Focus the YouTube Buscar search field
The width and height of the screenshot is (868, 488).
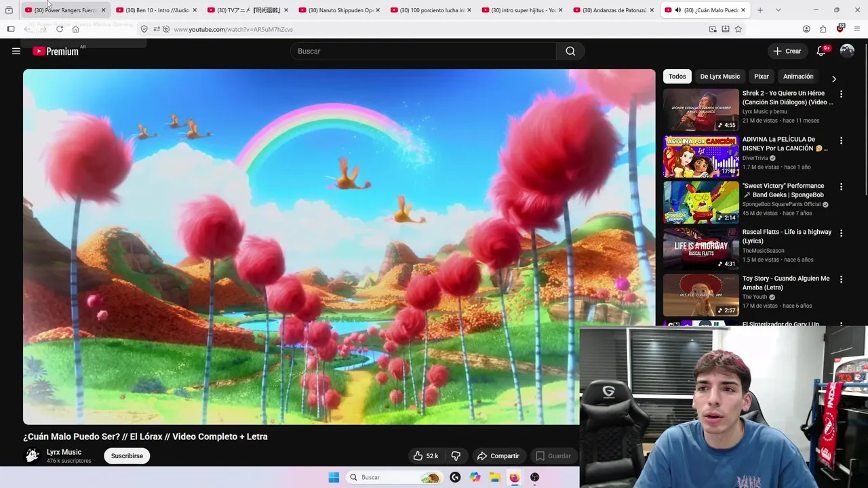click(424, 51)
